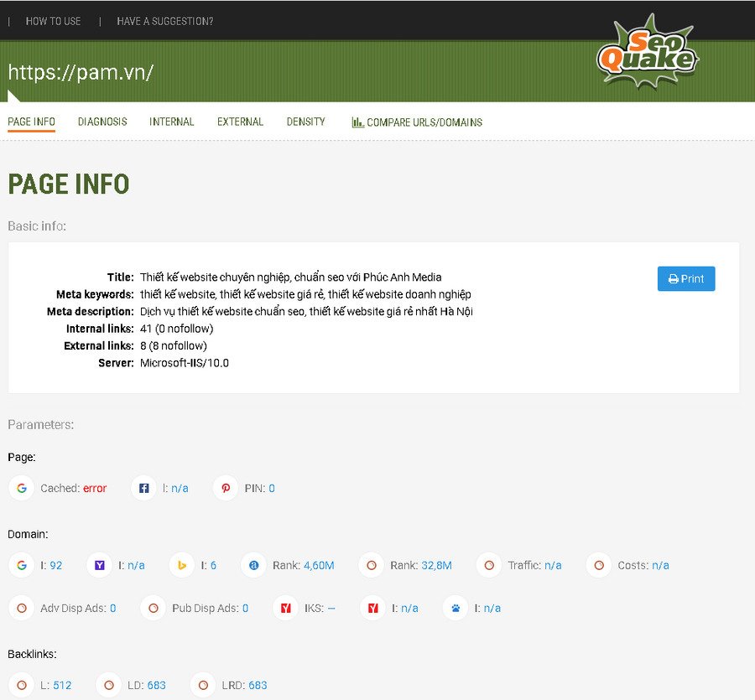Image resolution: width=755 pixels, height=700 pixels.
Task: Click the Bing icon in Domain row
Action: pos(182,565)
